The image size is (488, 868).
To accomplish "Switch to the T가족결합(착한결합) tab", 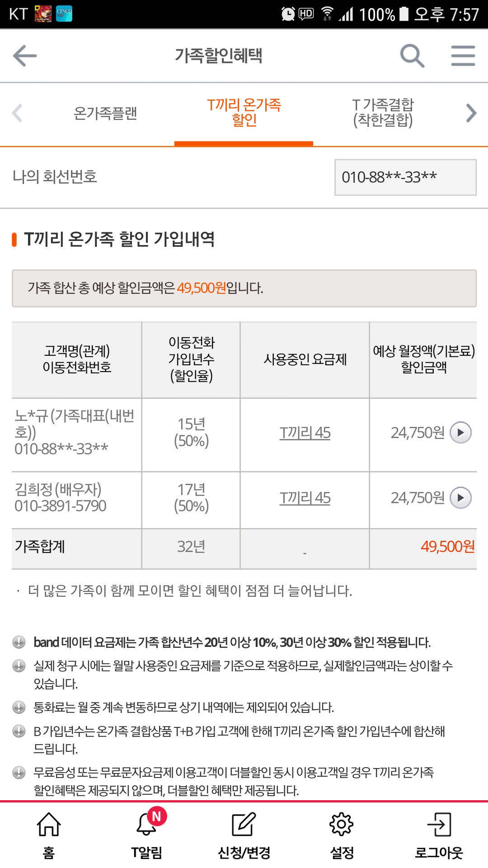I will pyautogui.click(x=383, y=113).
